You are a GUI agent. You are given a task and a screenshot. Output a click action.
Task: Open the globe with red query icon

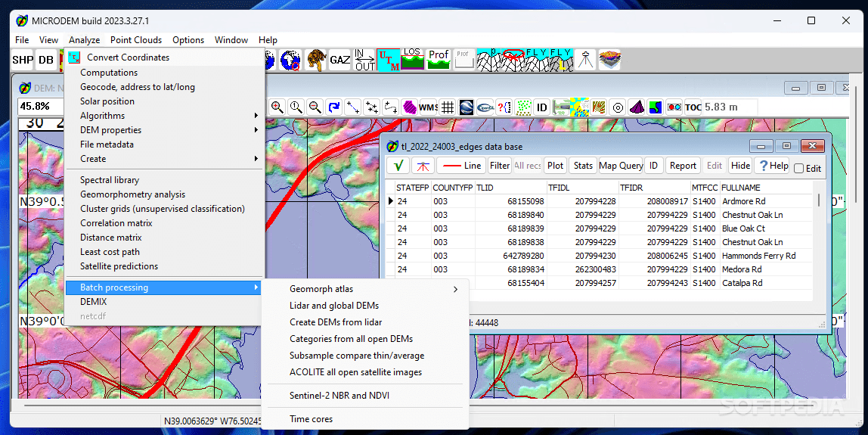[x=290, y=60]
